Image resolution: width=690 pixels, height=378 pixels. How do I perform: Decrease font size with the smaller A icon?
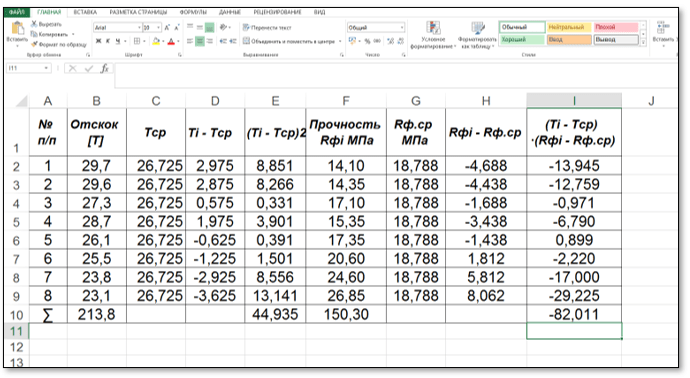(176, 28)
